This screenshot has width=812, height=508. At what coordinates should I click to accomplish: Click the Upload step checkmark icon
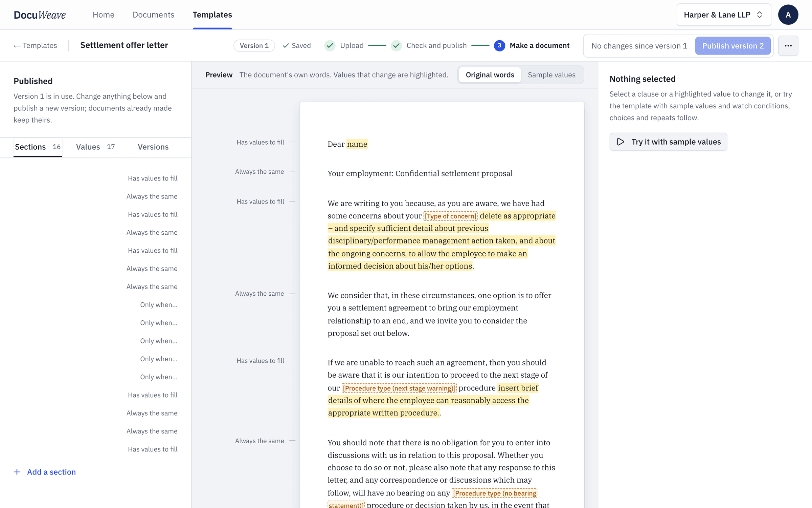pos(330,46)
